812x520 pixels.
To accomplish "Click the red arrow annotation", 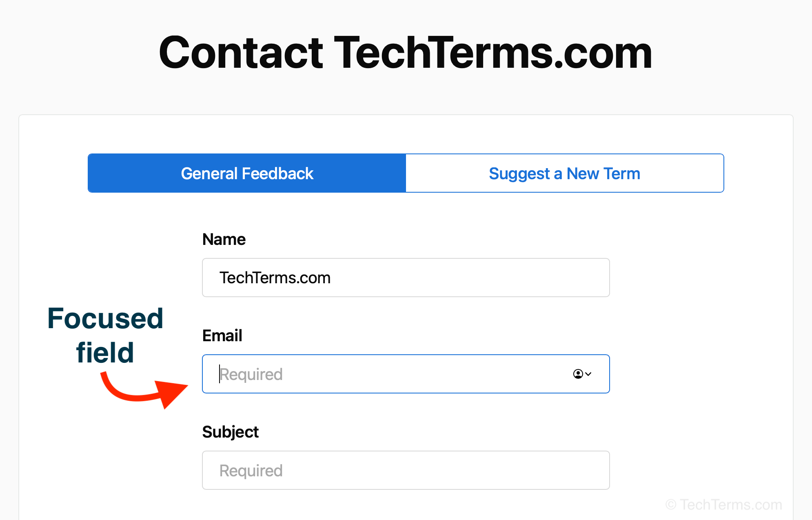I will tap(145, 391).
